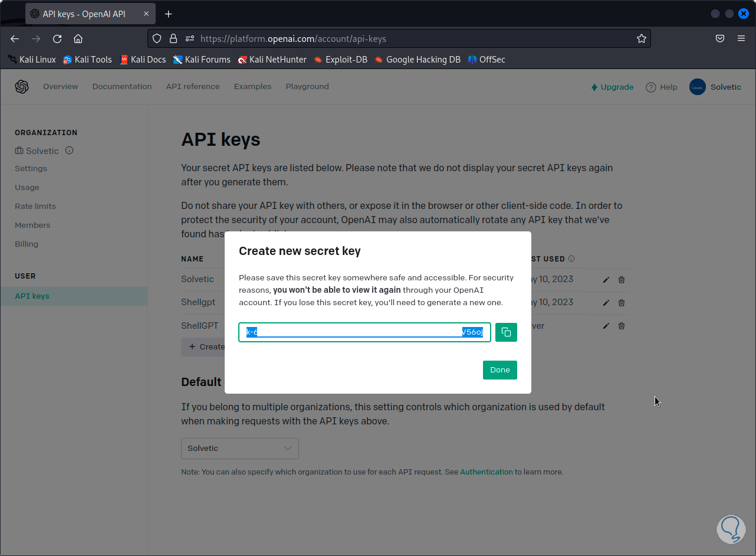Open the Kali Tools bookmark
Image resolution: width=756 pixels, height=556 pixels.
coord(87,60)
